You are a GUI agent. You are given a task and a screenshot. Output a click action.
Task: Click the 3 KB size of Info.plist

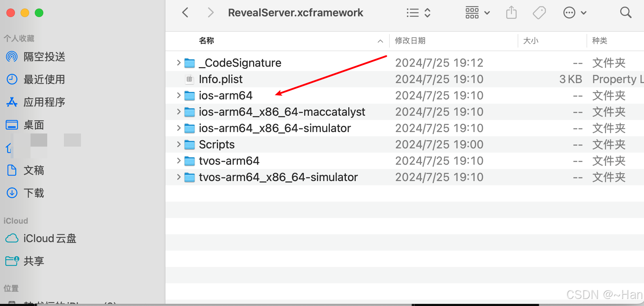click(571, 79)
